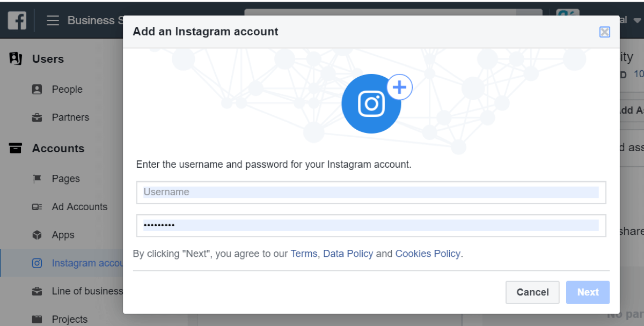
Task: Select the Pages flag icon
Action: pos(37,179)
